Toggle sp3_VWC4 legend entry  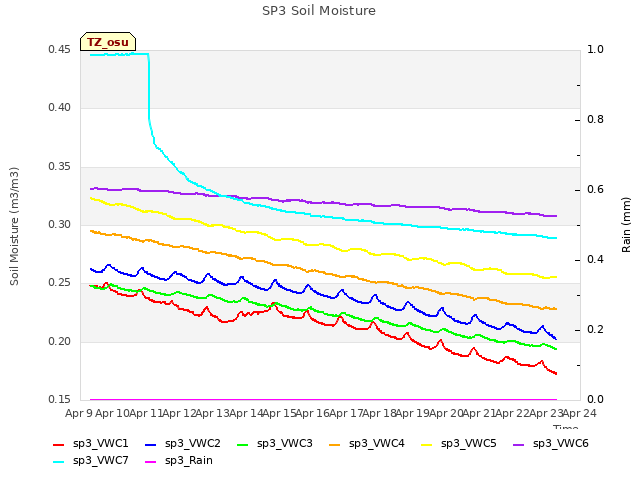click(x=367, y=444)
